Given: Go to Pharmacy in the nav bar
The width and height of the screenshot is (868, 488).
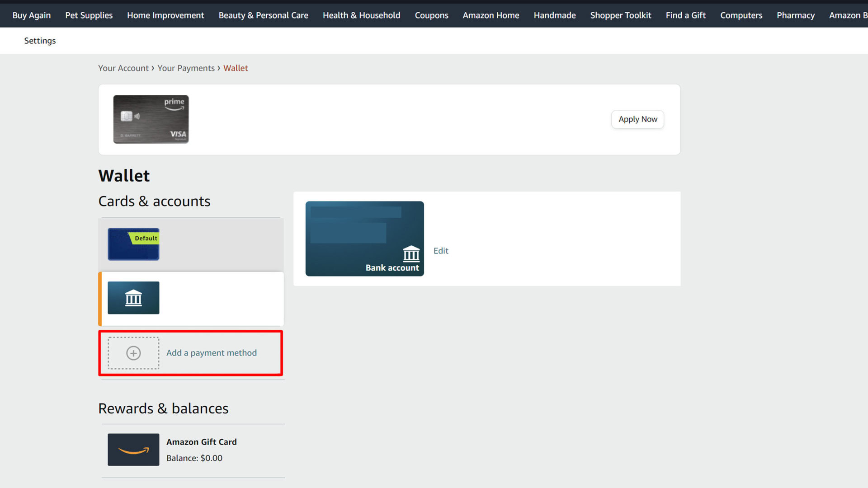Looking at the screenshot, I should coord(795,15).
